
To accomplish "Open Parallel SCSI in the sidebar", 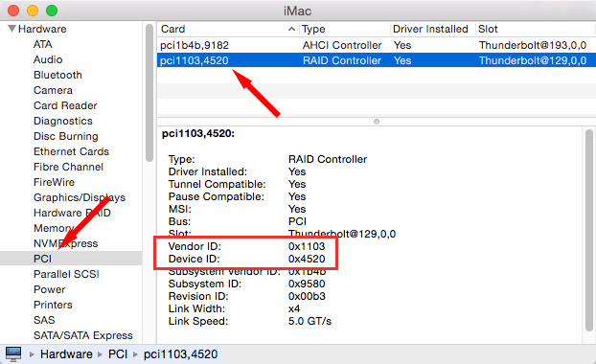I will 66,274.
